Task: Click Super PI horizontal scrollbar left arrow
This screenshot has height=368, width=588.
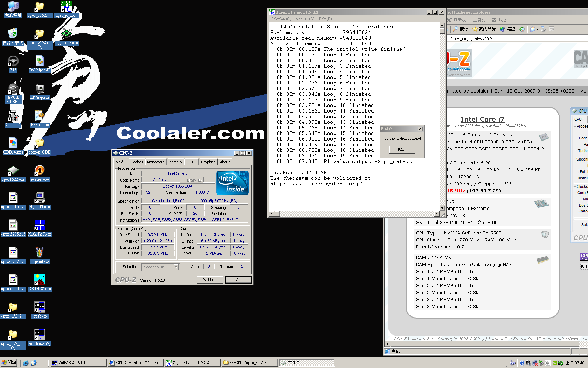Action: pos(271,214)
